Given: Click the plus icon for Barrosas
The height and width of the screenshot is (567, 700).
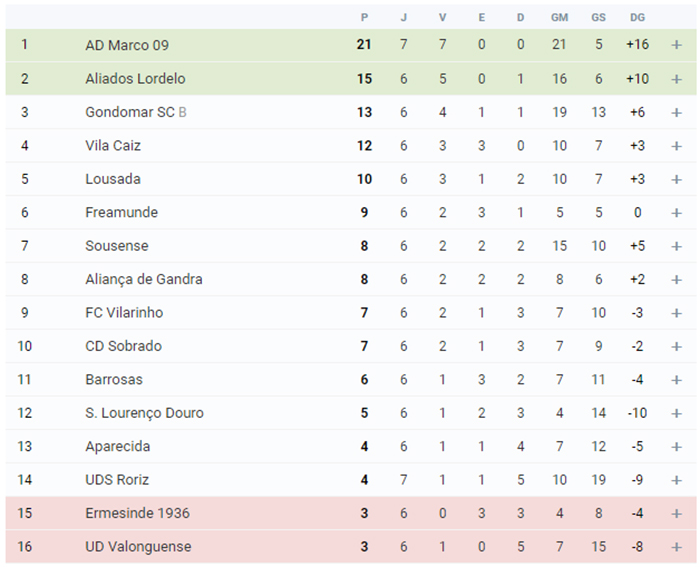Looking at the screenshot, I should (676, 380).
